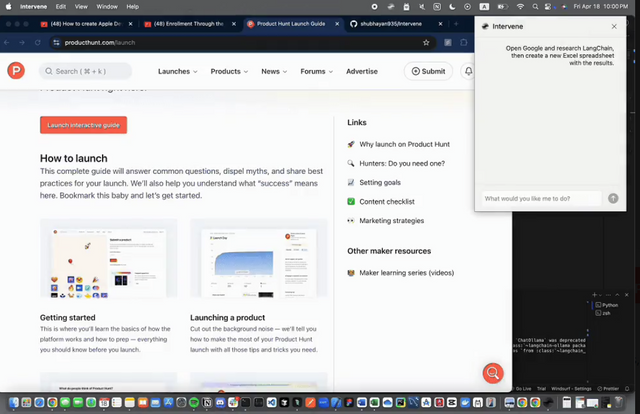
Task: Click the Product Hunt search field
Action: point(85,71)
